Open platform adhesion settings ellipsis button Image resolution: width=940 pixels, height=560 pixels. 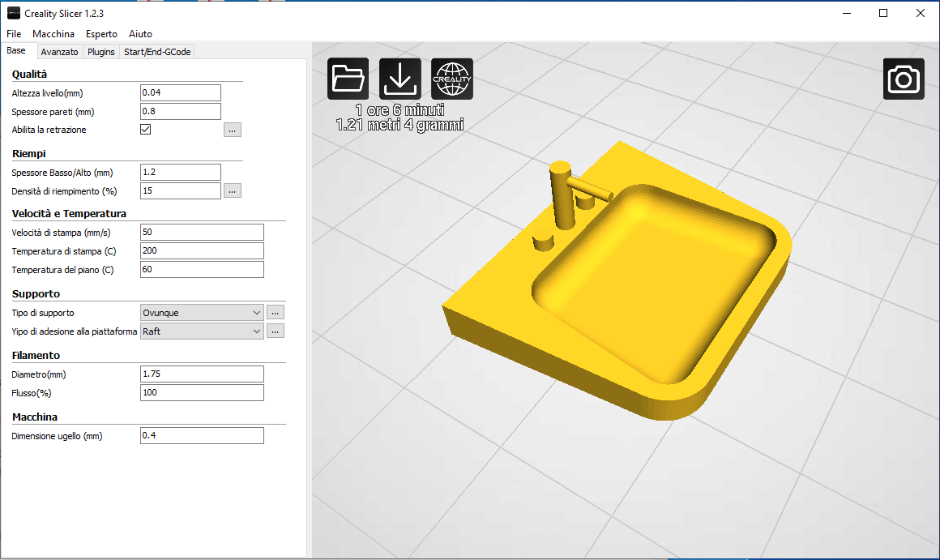(x=276, y=331)
